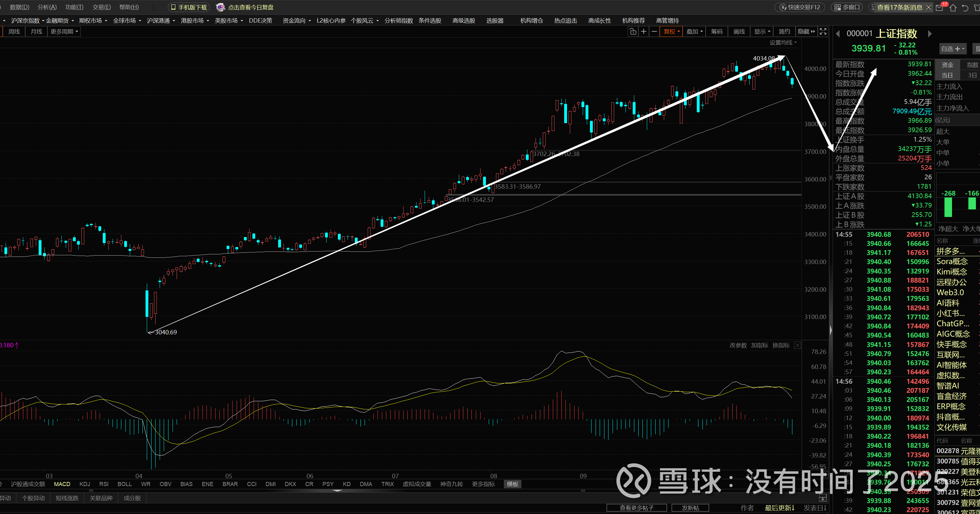Click the home icon in title bar
980x514 pixels.
pyautogui.click(x=953, y=7)
